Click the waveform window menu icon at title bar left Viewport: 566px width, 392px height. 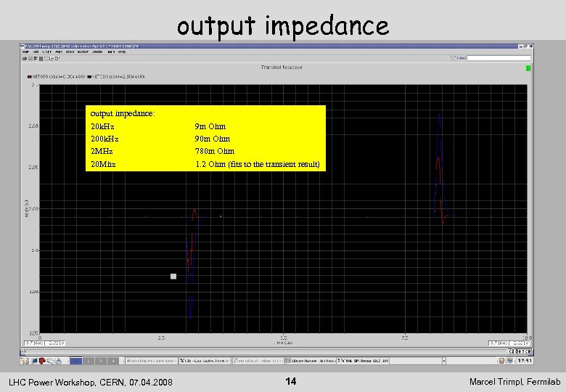[x=22, y=46]
